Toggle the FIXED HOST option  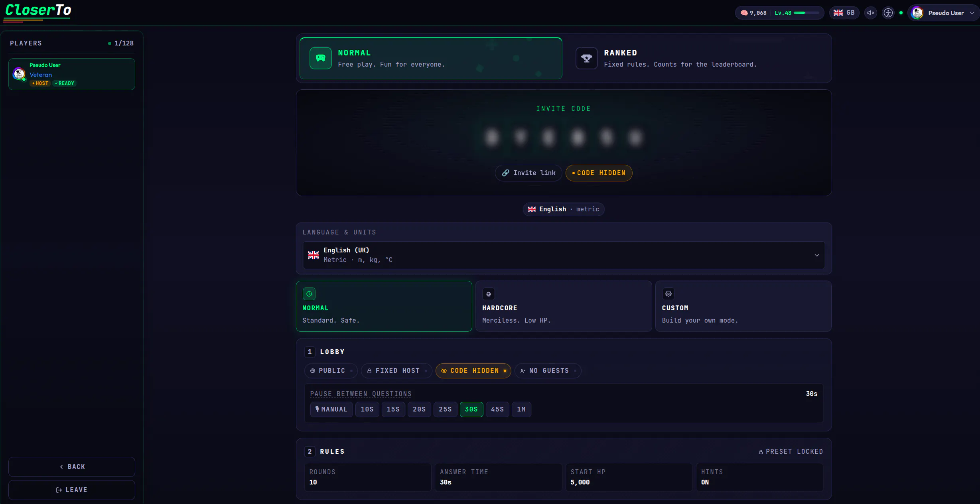point(396,371)
